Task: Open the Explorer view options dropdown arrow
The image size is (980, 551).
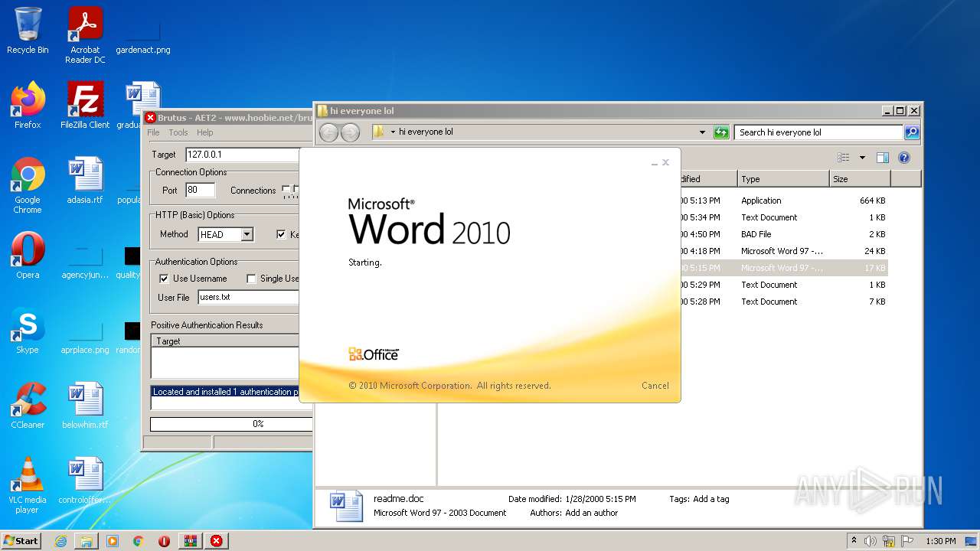Action: (862, 158)
